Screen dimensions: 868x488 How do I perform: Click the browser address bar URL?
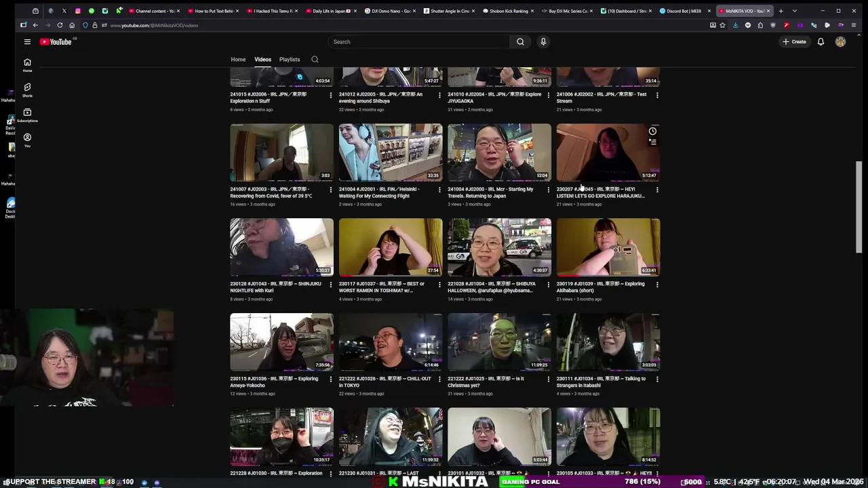pos(155,25)
